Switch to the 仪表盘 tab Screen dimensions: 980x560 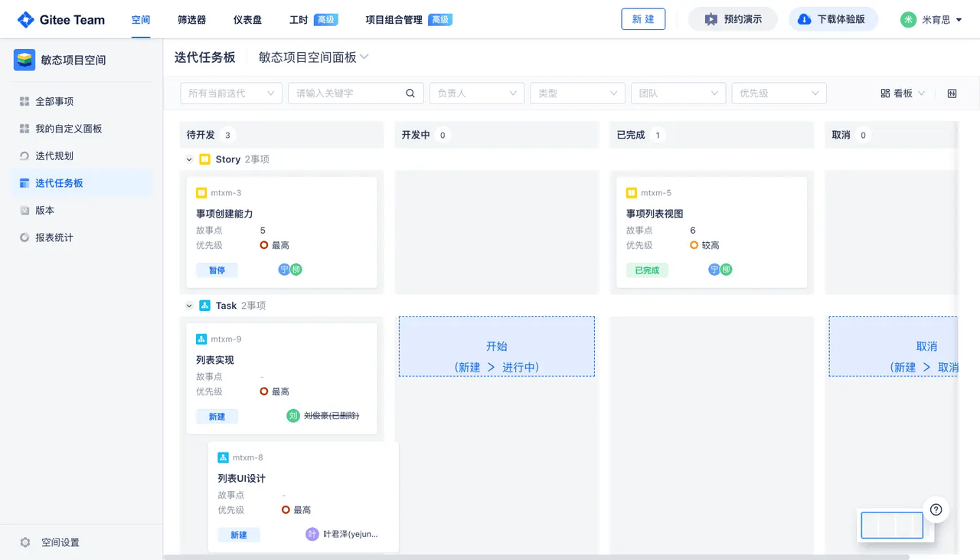[247, 20]
